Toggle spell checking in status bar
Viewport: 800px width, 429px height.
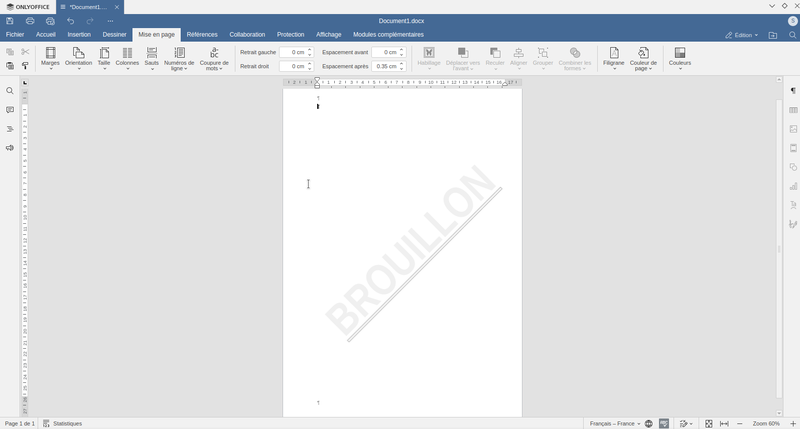point(664,424)
